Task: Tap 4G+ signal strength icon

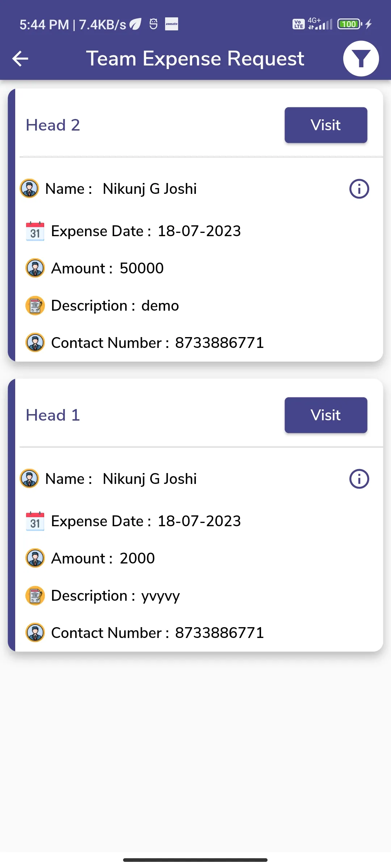Action: tap(320, 24)
